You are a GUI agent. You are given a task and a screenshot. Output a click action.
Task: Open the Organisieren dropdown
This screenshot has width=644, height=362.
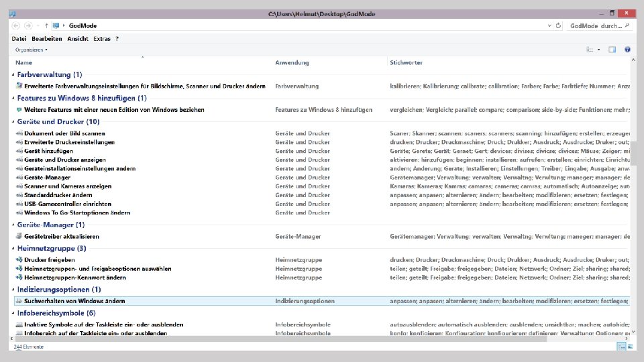32,50
